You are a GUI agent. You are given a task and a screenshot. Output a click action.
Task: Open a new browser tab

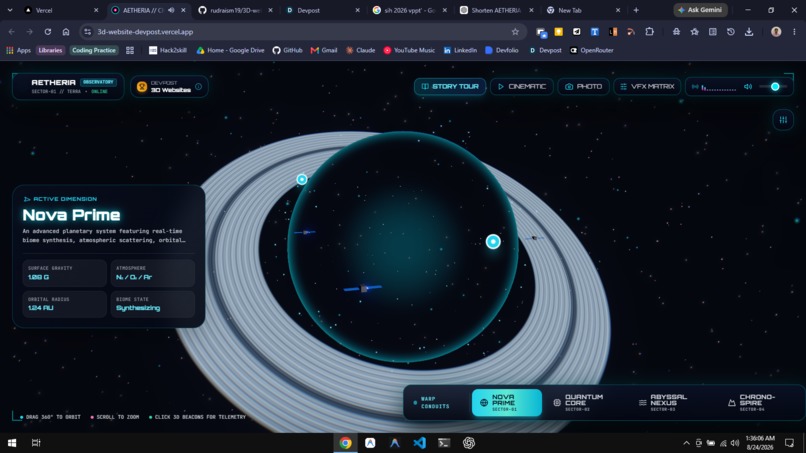(636, 10)
